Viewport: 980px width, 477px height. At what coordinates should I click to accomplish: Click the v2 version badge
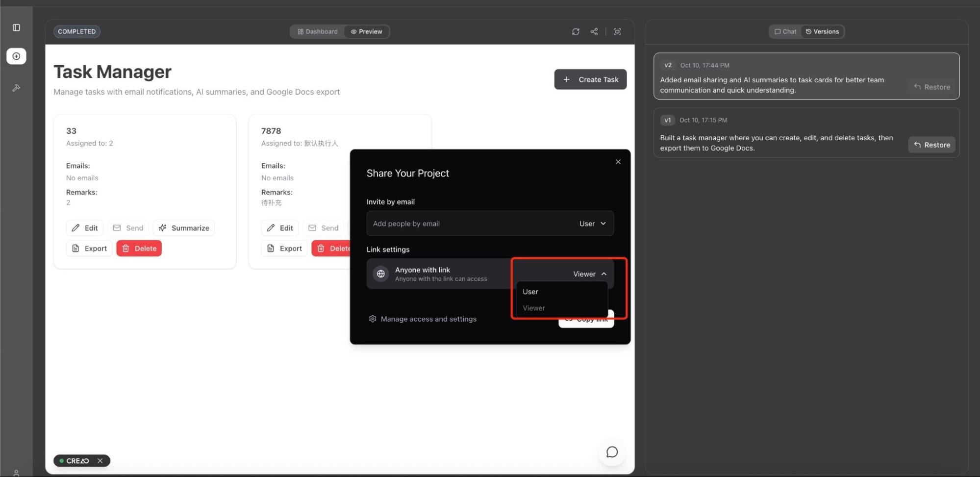tap(668, 65)
